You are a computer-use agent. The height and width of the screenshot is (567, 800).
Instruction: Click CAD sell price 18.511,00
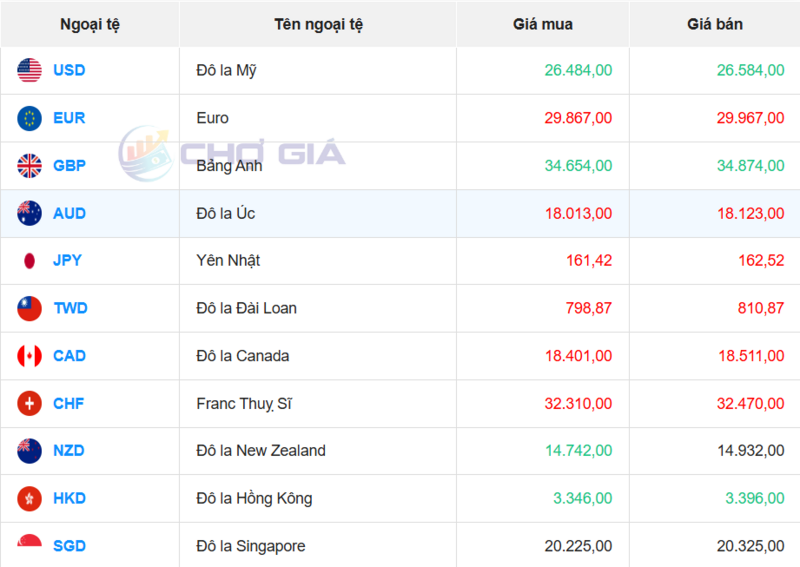[x=752, y=356]
